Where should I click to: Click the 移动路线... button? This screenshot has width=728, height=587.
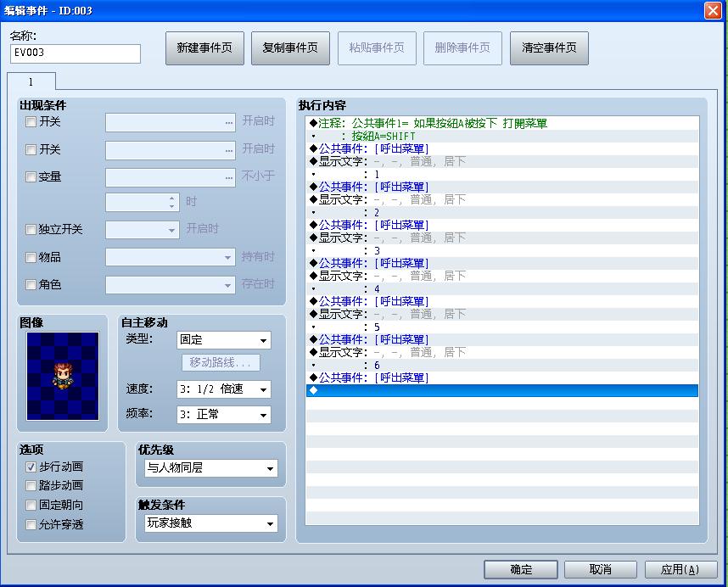221,362
